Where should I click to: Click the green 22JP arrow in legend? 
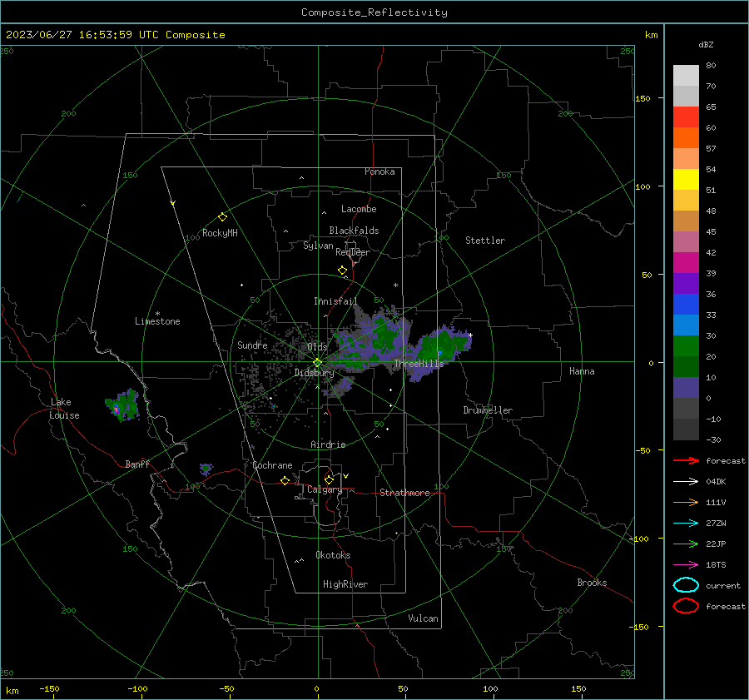point(686,544)
